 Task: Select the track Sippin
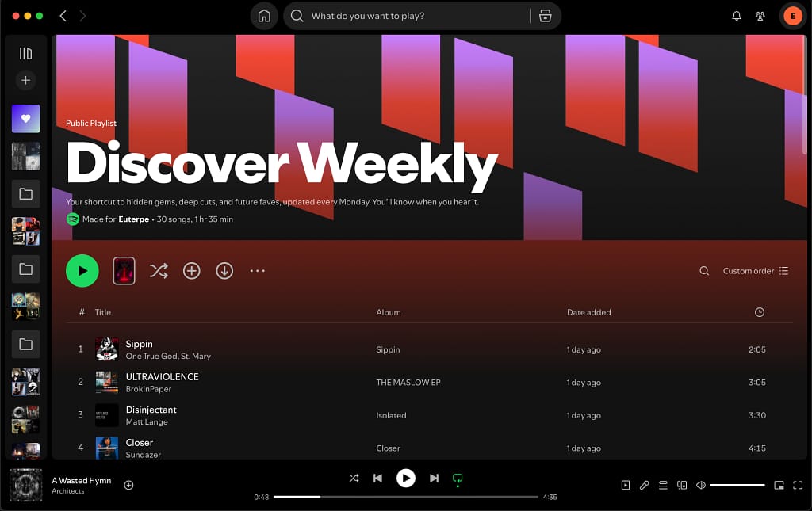tap(140, 344)
